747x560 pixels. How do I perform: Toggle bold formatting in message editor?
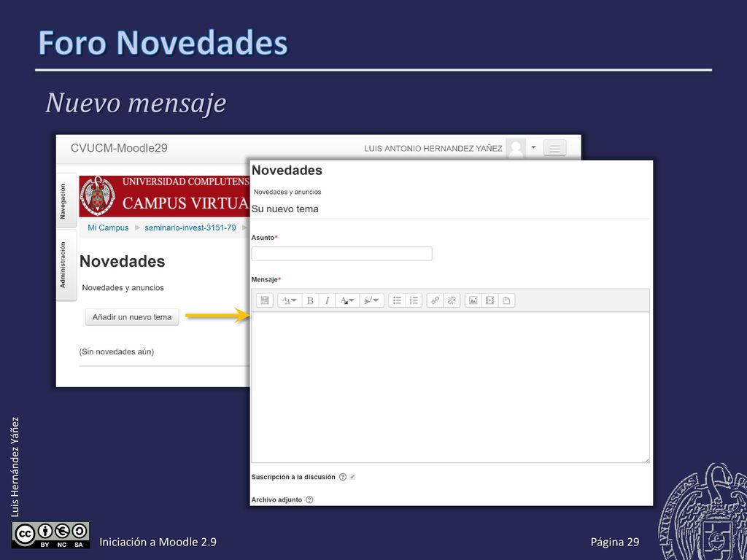[x=310, y=300]
